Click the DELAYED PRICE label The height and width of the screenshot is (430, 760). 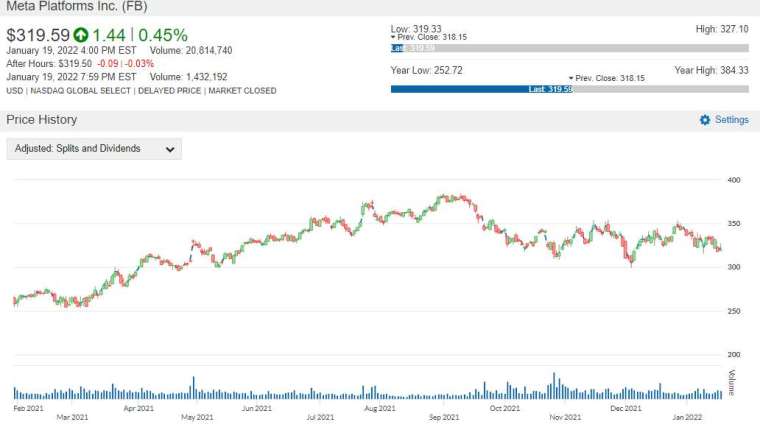coord(170,91)
